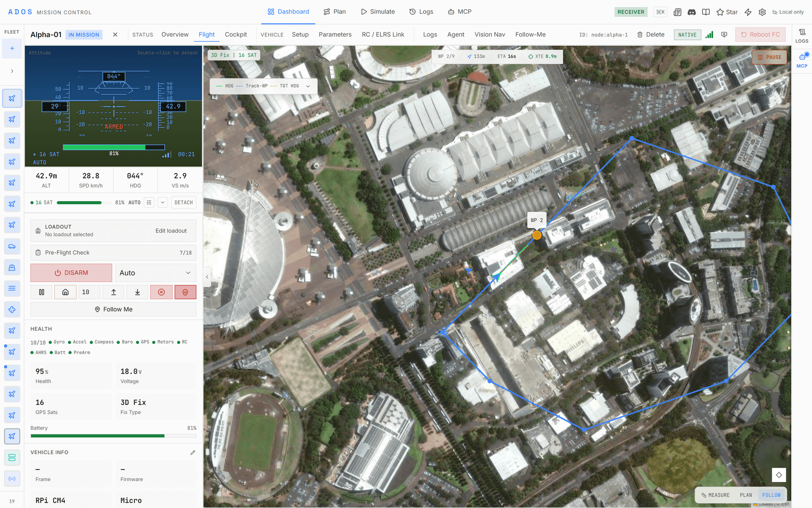Viewport: 812px width, 508px height.
Task: Expand the chevron next to AUTO status
Action: coord(162,202)
